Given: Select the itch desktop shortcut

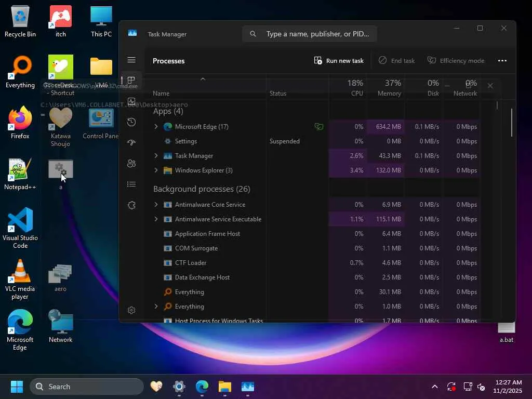Looking at the screenshot, I should [61, 21].
